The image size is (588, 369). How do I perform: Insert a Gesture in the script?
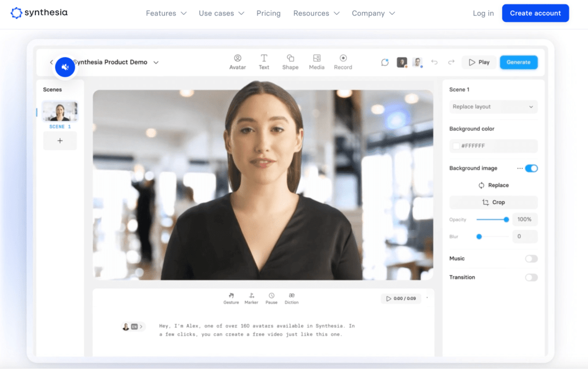(231, 299)
